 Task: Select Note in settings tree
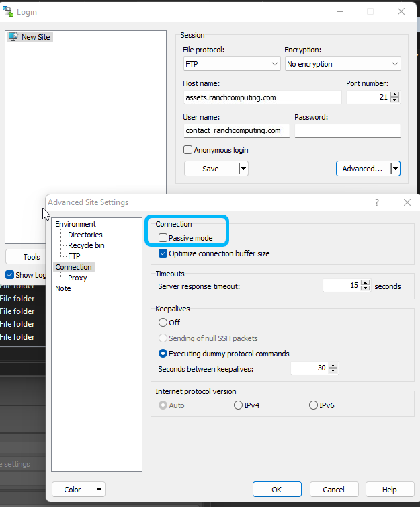[x=63, y=288]
